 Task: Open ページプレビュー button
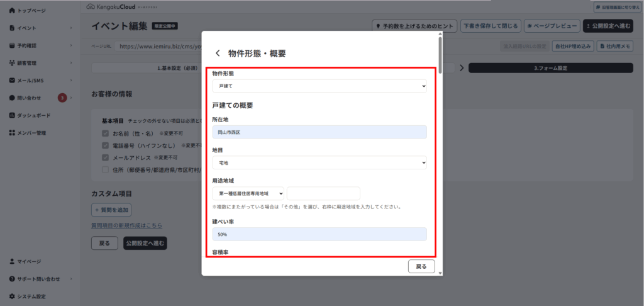coord(552,26)
